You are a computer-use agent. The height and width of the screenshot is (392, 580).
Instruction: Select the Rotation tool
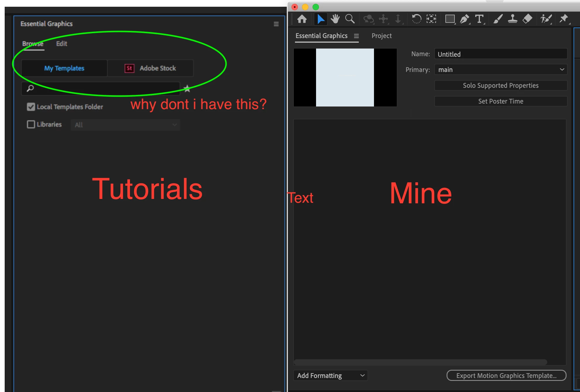[x=416, y=19]
